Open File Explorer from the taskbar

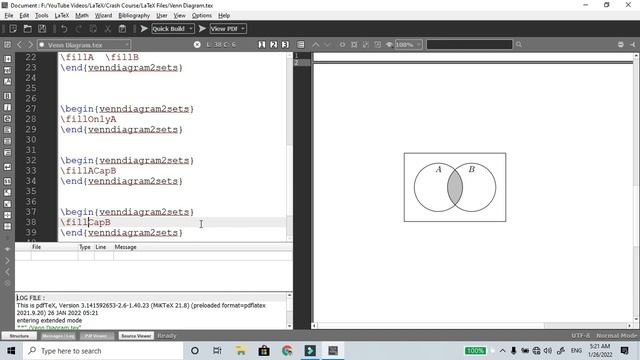pyautogui.click(x=240, y=351)
